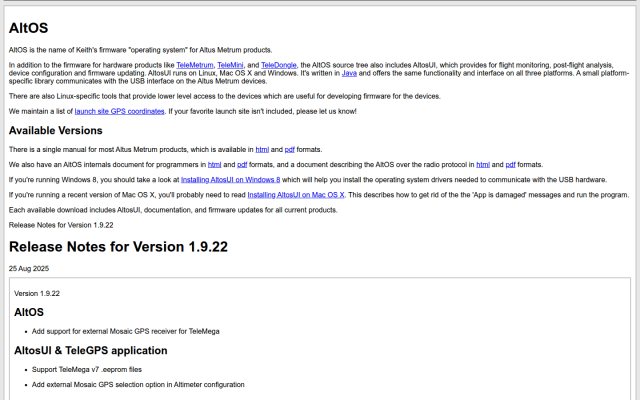Open AltOS internals document html link
Screen dimensions: 640x400
point(214,164)
